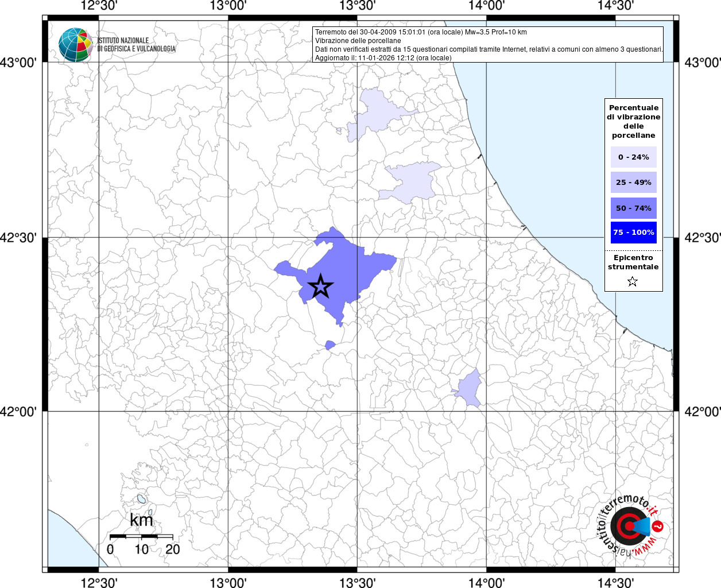
Task: Click the left axis label 42°30'
Action: (18, 238)
